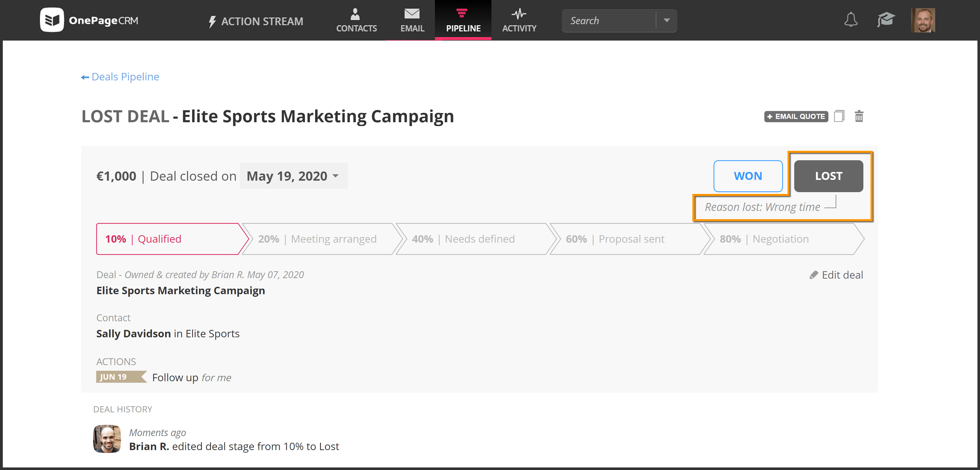Viewport: 980px width, 470px height.
Task: Select the Pipeline tab
Action: pos(463,20)
